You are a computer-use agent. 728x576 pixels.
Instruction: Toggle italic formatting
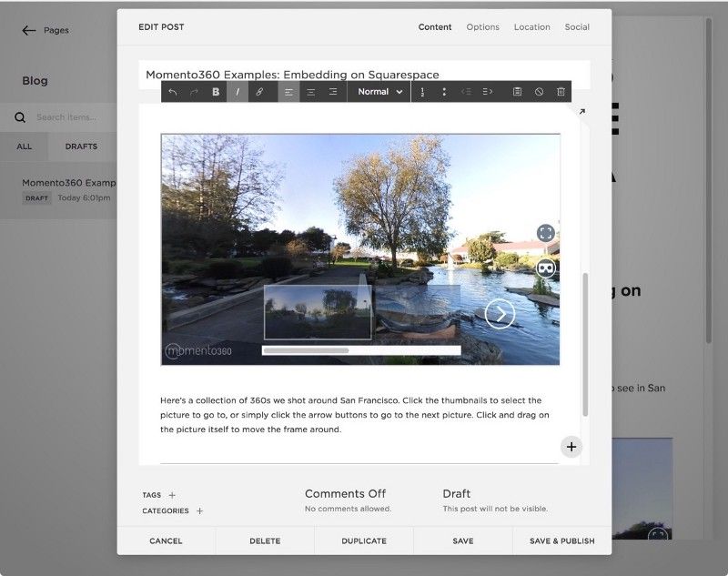pyautogui.click(x=238, y=92)
